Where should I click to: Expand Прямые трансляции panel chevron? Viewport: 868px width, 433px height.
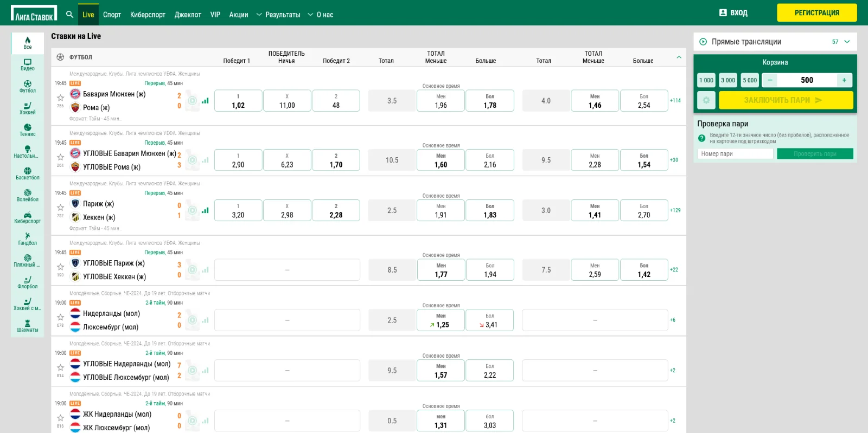coord(847,42)
